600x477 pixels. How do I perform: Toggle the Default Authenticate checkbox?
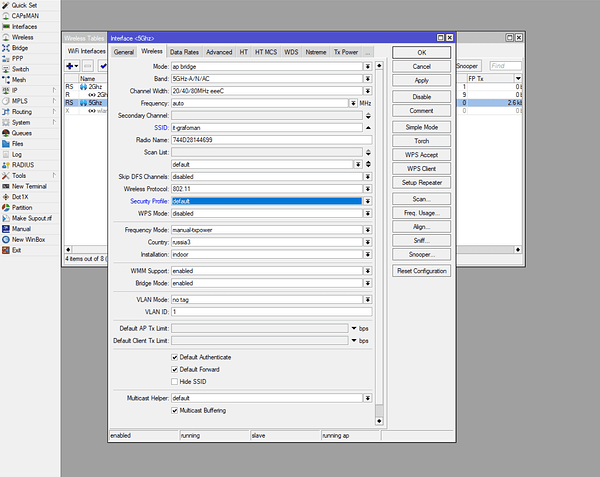coord(174,357)
